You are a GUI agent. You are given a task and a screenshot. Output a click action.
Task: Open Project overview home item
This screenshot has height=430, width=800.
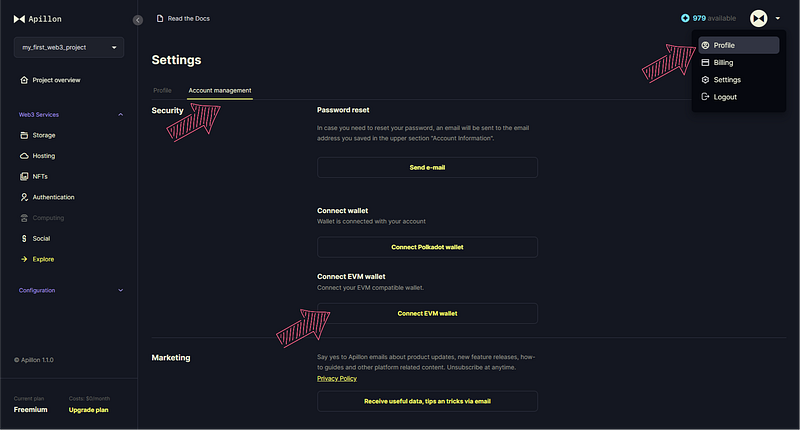[x=50, y=80]
